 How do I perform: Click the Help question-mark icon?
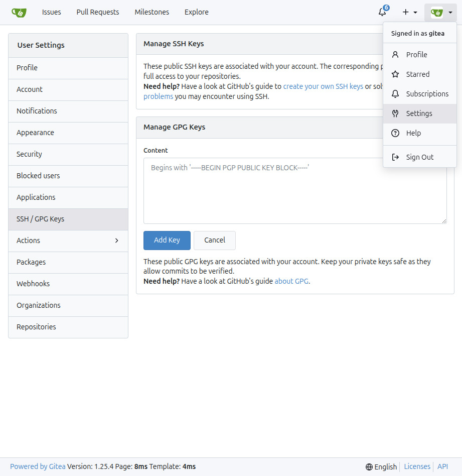coord(396,133)
